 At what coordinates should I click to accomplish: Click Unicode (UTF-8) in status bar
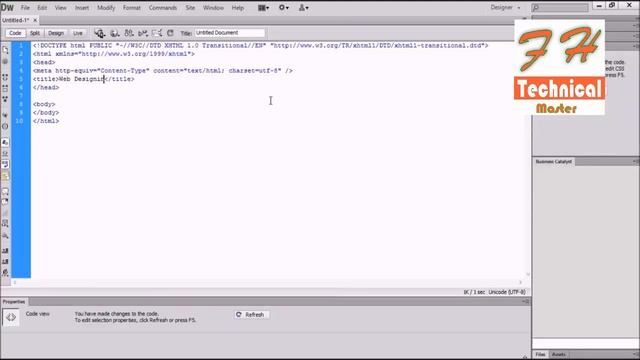pos(507,292)
